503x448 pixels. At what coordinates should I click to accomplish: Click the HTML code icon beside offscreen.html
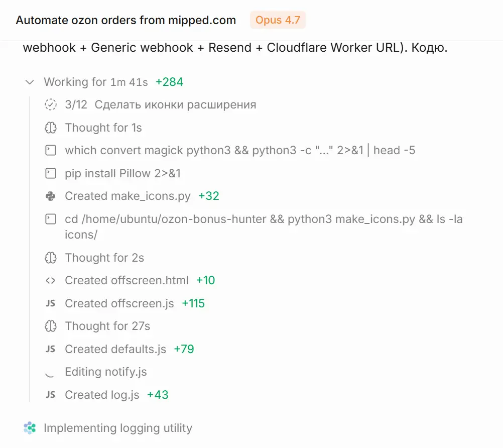[51, 280]
